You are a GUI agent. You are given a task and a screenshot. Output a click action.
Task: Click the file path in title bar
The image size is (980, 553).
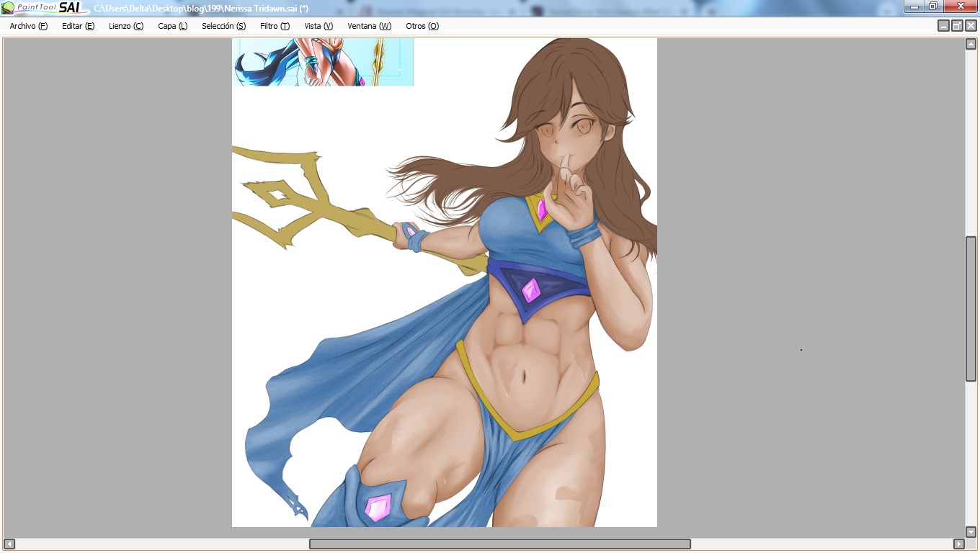tap(201, 8)
